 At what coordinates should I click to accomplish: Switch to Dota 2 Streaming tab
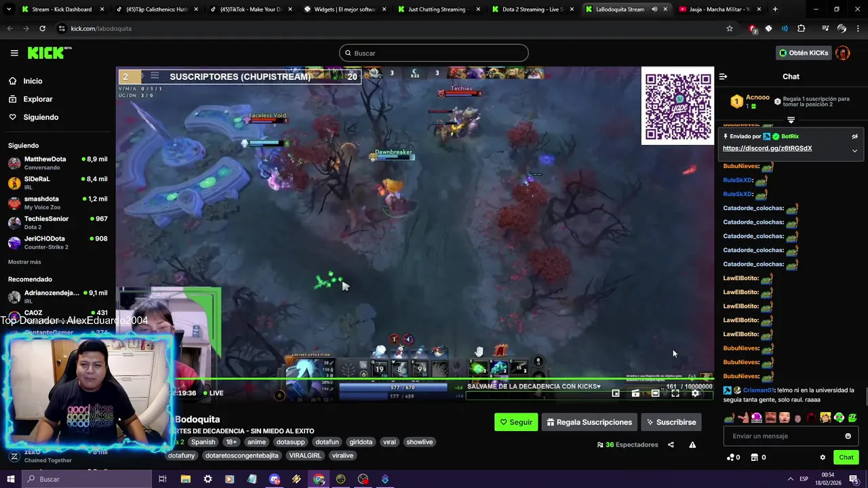tap(532, 9)
